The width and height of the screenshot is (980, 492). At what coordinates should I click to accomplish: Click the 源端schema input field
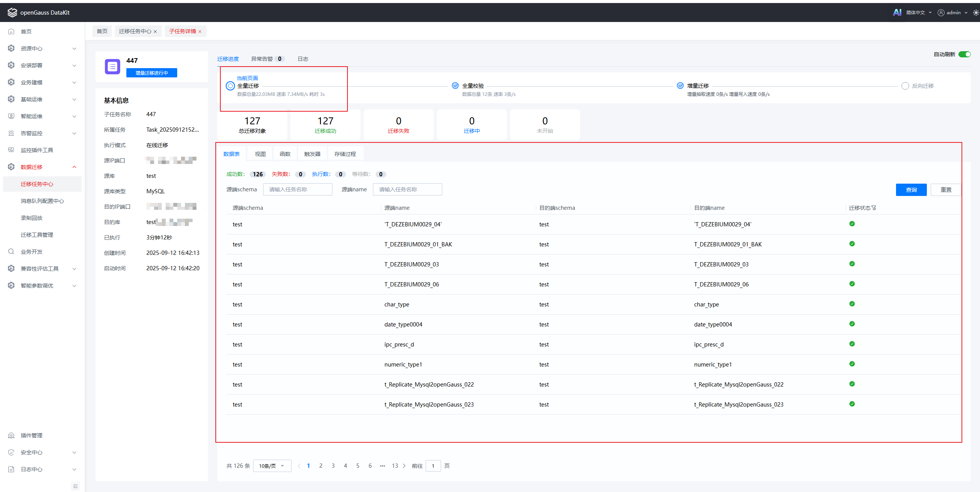click(297, 189)
